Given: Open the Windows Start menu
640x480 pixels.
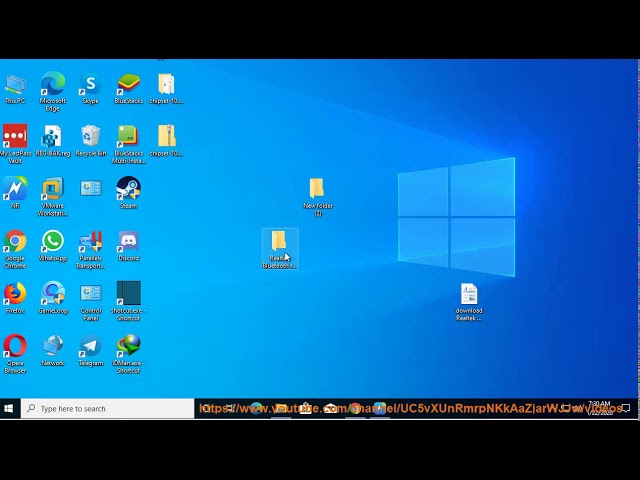Looking at the screenshot, I should click(9, 409).
